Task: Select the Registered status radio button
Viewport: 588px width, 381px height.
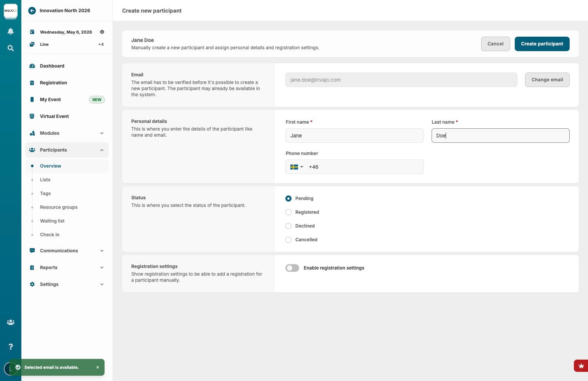Action: coord(288,212)
